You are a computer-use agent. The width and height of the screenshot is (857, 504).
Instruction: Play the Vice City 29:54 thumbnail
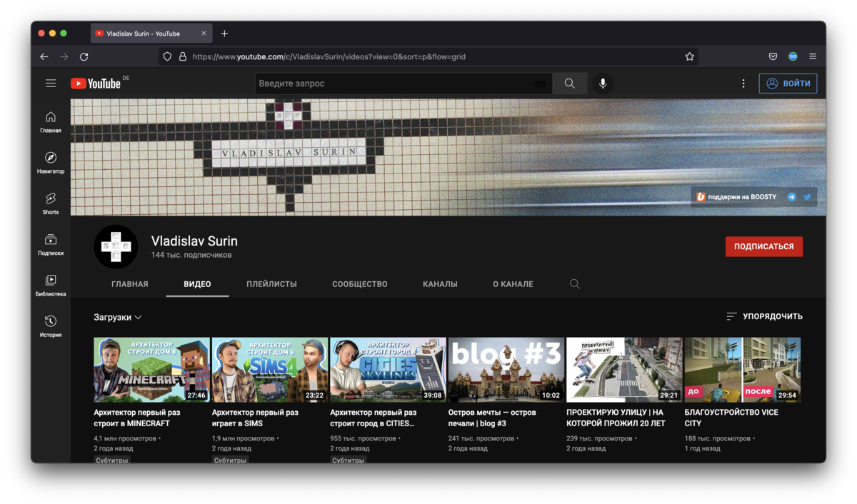743,370
